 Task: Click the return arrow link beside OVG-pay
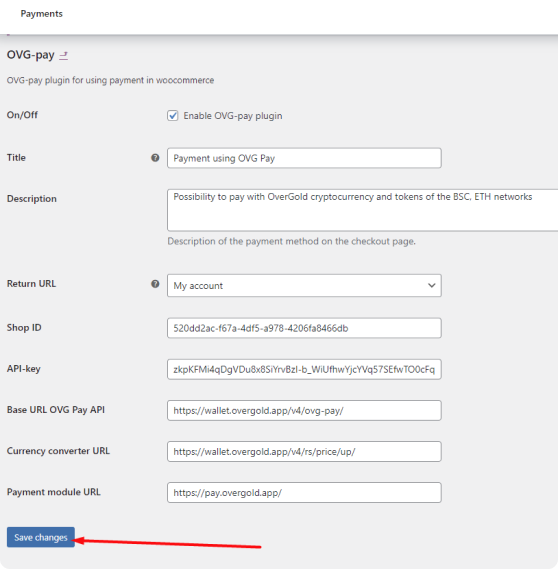[x=64, y=56]
